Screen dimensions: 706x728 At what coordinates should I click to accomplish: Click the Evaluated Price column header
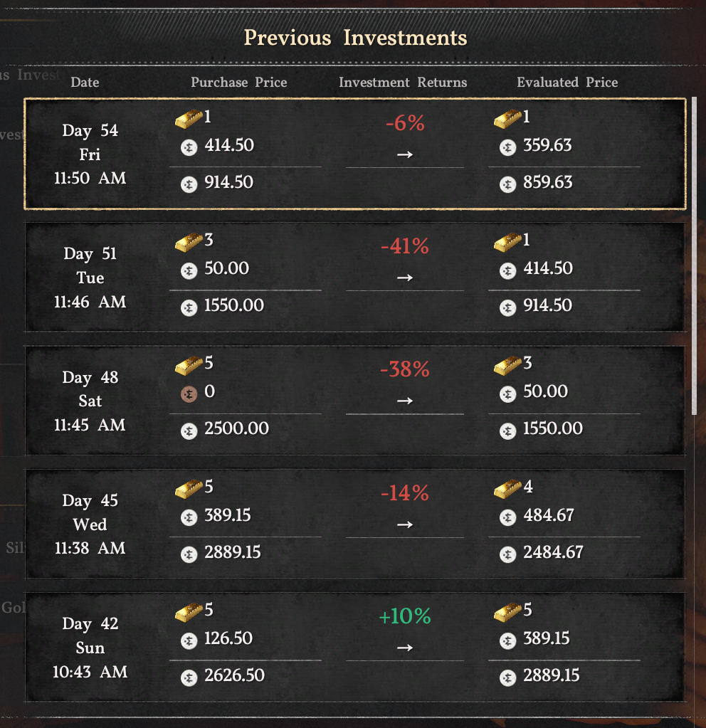[x=567, y=83]
